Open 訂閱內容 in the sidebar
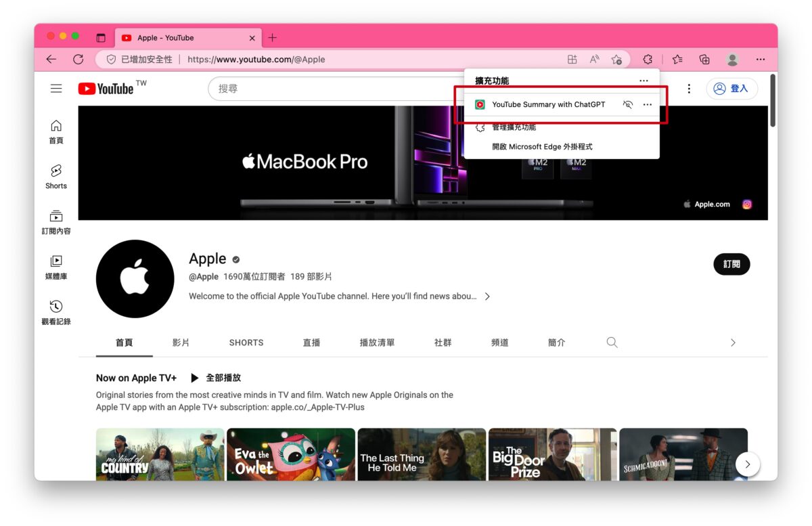The height and width of the screenshot is (526, 812). [x=56, y=223]
